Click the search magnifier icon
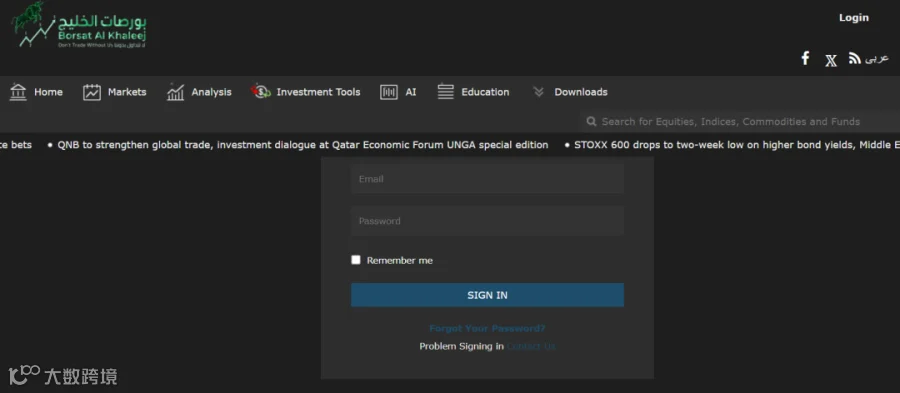Viewport: 900px width, 393px height. (x=591, y=122)
